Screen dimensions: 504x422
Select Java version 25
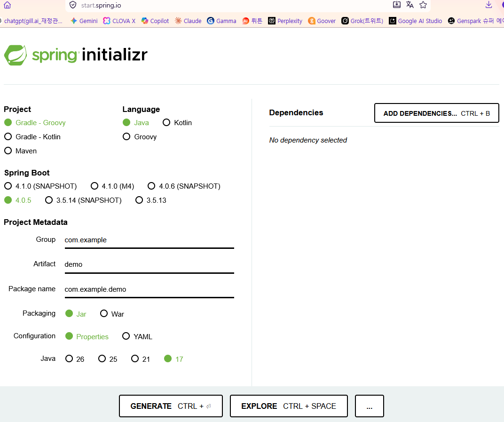108,359
